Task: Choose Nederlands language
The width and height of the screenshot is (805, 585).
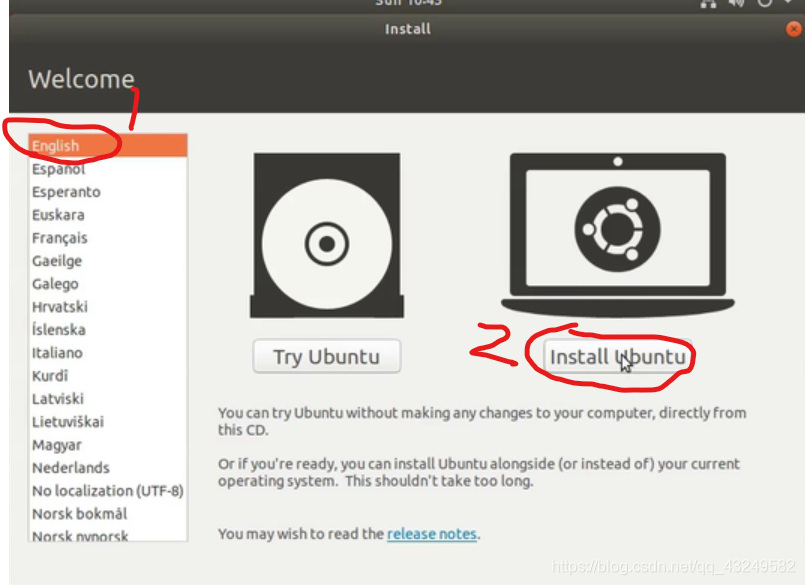Action: tap(108, 468)
